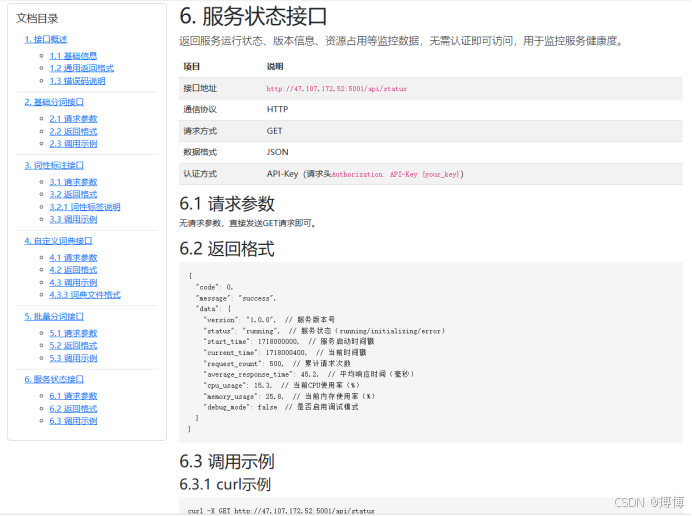This screenshot has height=516, width=692.
Task: Click the Authorization API-Key code text
Action: click(x=396, y=174)
